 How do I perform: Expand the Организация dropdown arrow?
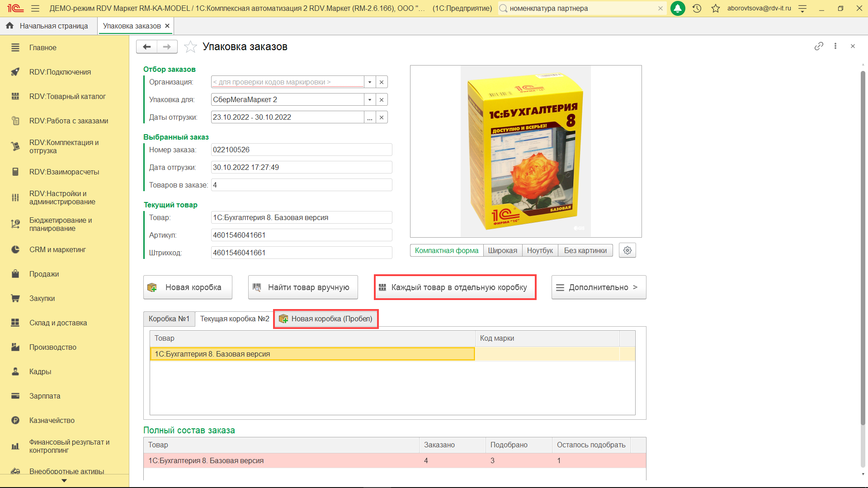pyautogui.click(x=370, y=82)
